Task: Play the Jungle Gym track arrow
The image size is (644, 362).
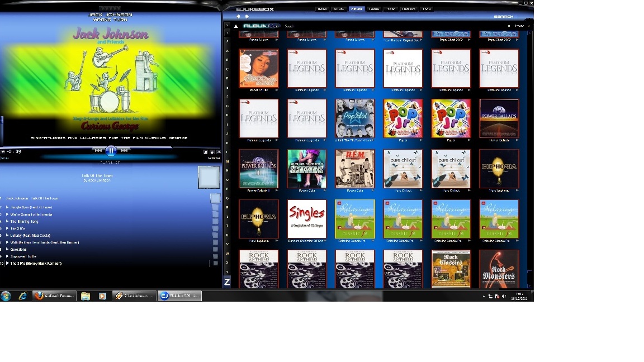Action: tap(7, 207)
